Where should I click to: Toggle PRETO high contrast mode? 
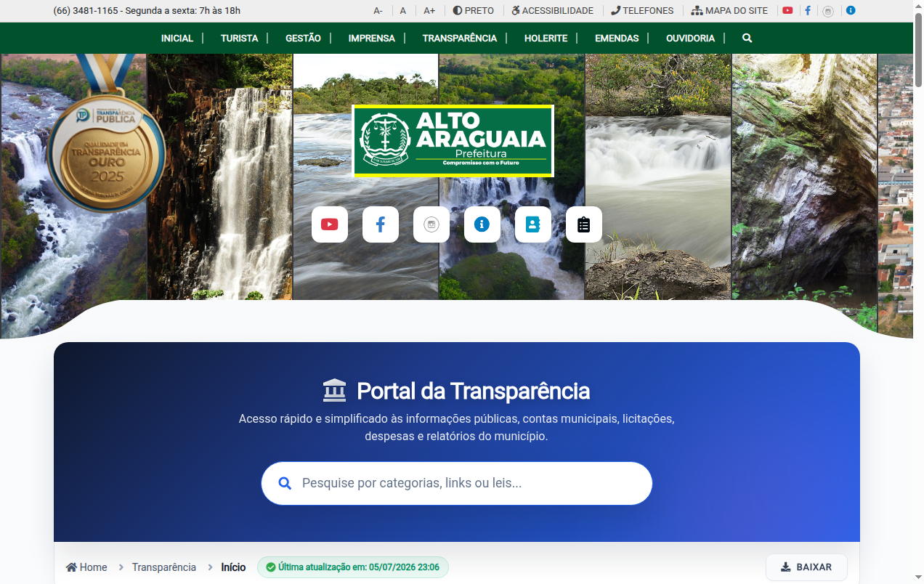point(474,11)
